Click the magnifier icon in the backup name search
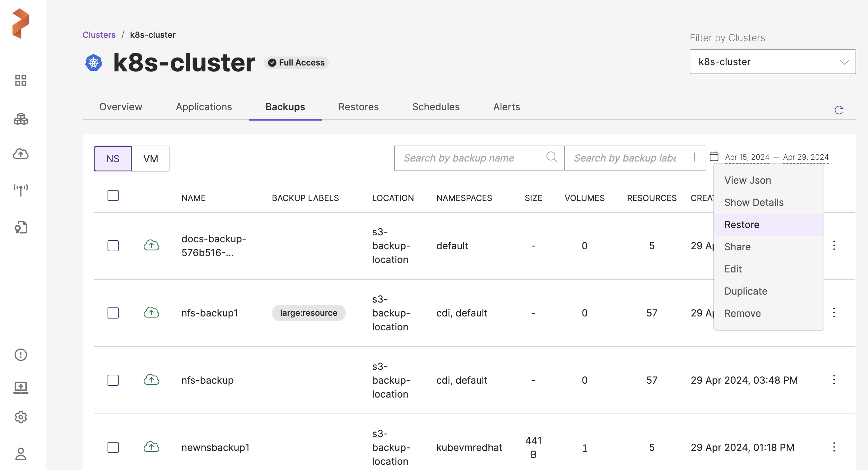 point(552,157)
